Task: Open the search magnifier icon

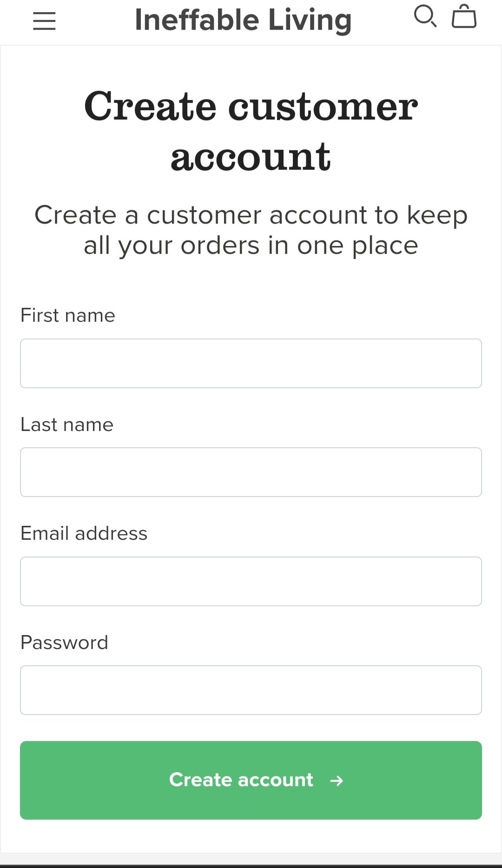Action: point(425,16)
